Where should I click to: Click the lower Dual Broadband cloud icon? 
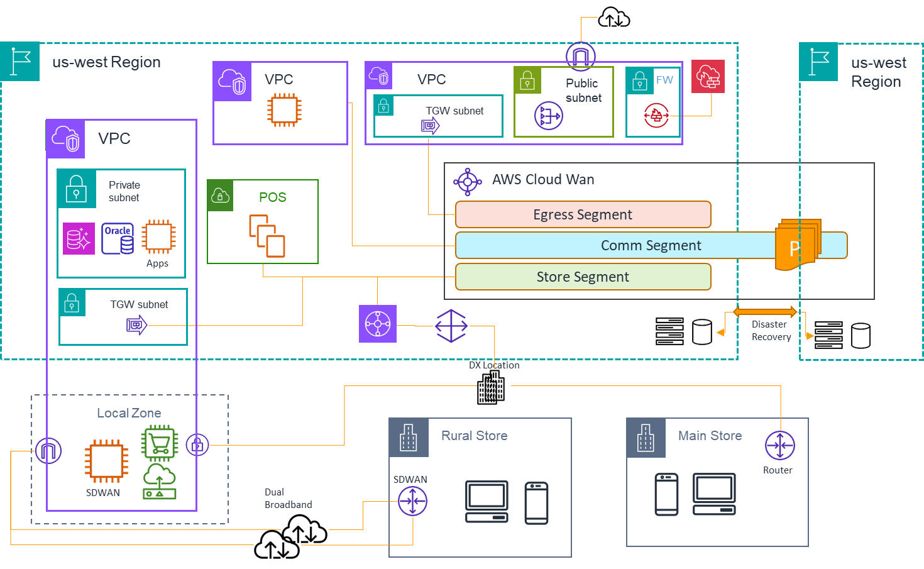pyautogui.click(x=277, y=544)
